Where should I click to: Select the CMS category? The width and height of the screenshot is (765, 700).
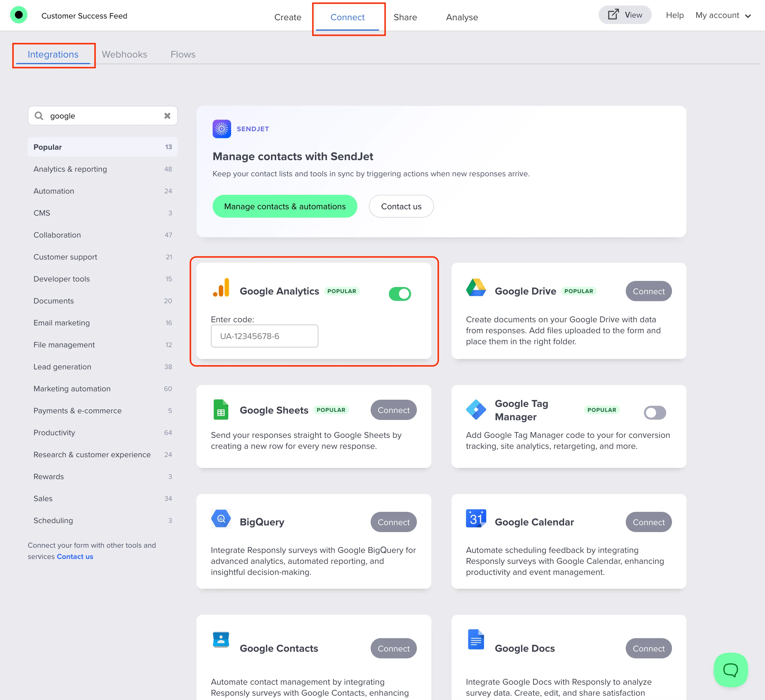[103, 213]
